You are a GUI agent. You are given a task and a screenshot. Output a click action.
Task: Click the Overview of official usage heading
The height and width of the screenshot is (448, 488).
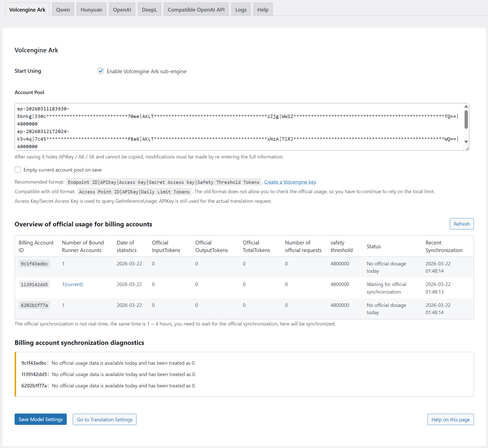point(83,224)
